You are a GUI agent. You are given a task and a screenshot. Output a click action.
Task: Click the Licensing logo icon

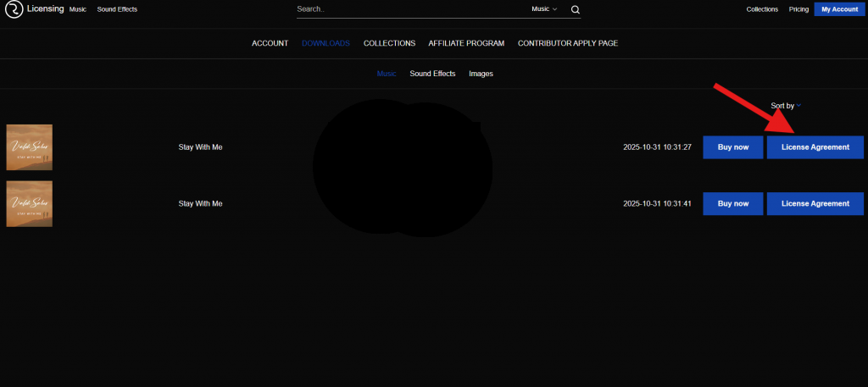coord(14,9)
